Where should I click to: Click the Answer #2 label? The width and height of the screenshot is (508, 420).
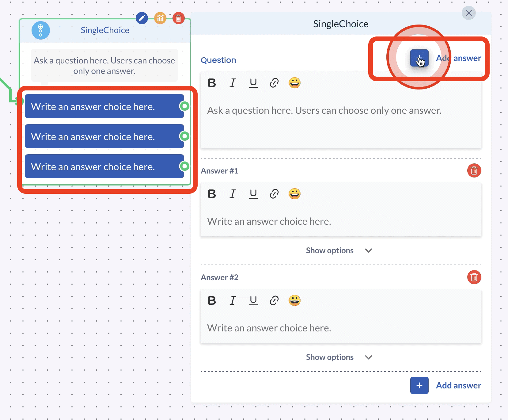tap(220, 277)
